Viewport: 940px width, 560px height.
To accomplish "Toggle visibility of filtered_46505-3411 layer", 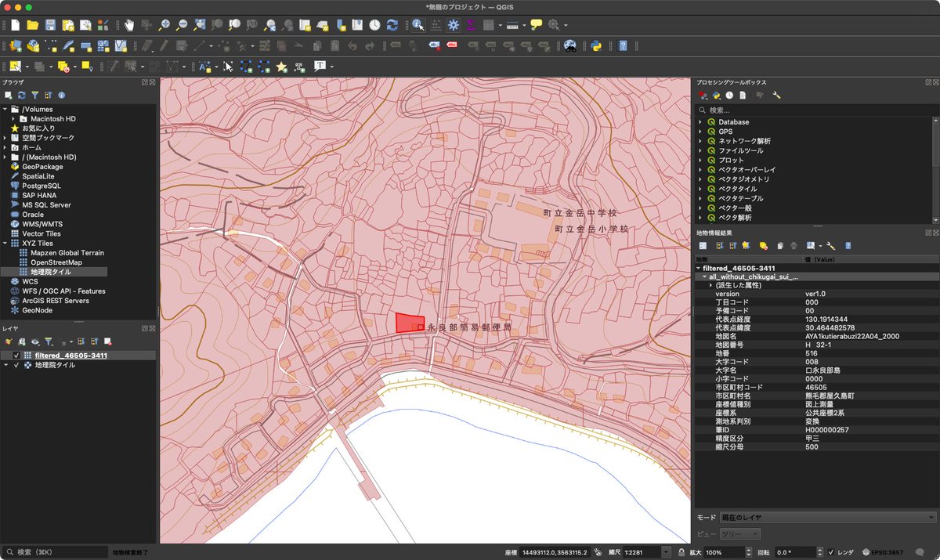I will (x=16, y=356).
